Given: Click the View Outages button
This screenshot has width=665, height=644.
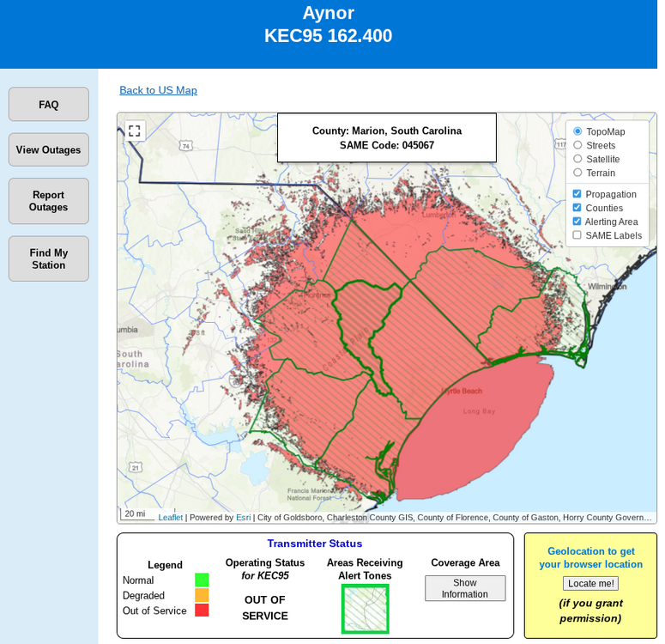Looking at the screenshot, I should (x=49, y=150).
